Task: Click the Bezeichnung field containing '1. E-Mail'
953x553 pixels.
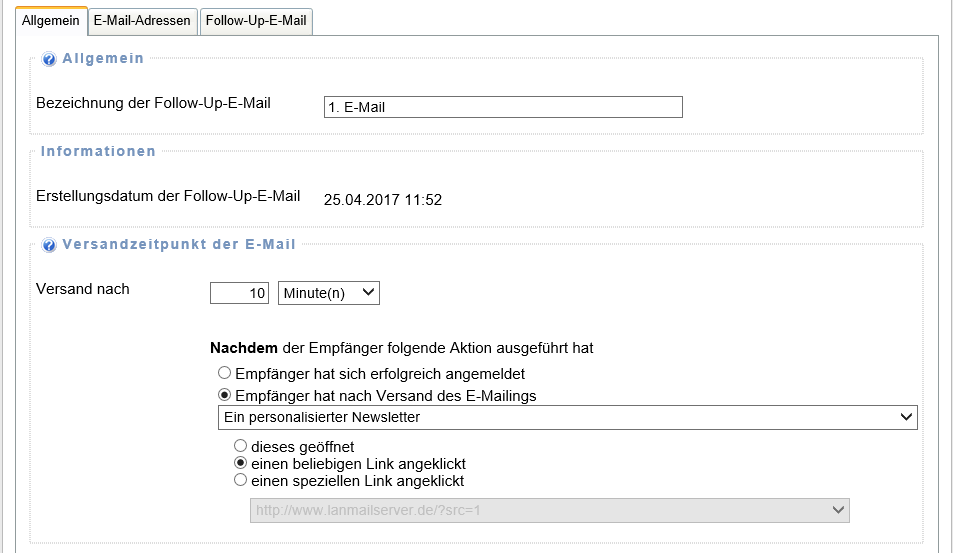Action: pos(503,107)
